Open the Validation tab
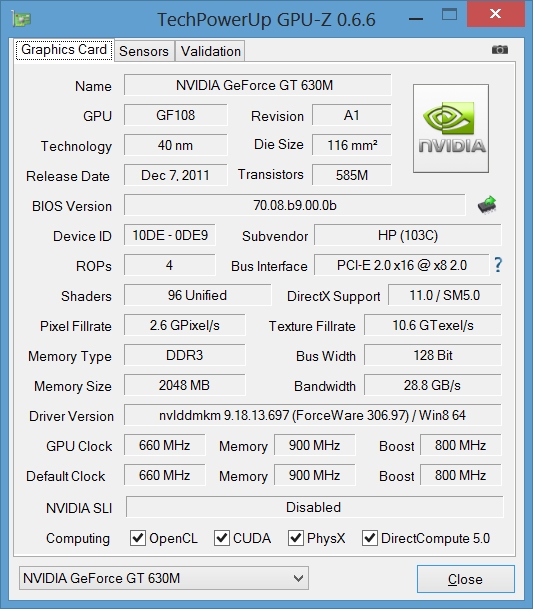Viewport: 533px width, 609px height. pyautogui.click(x=211, y=51)
